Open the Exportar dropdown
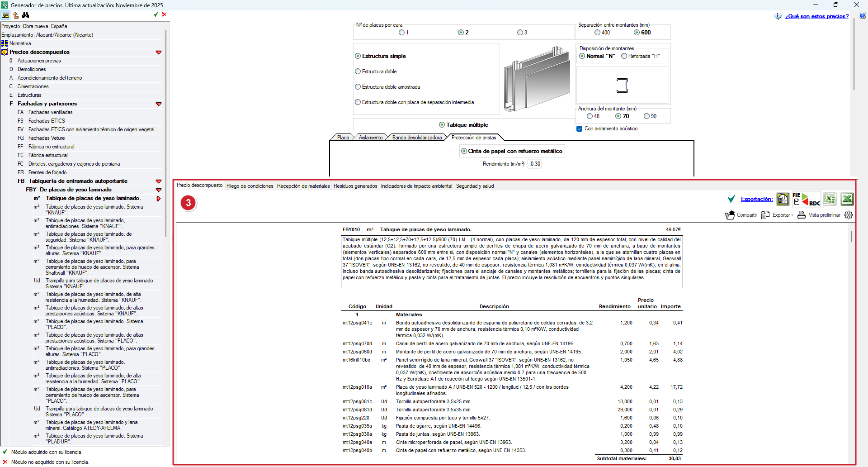868x467 pixels. point(782,215)
